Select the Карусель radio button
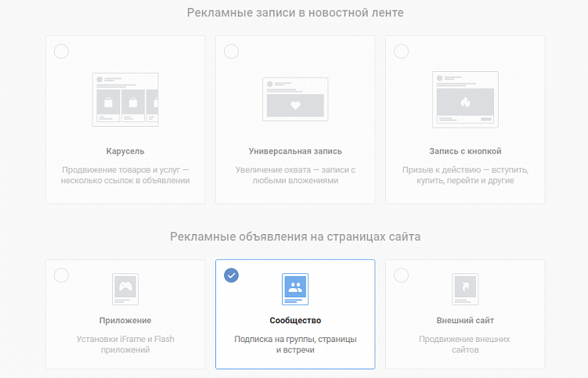The image size is (588, 378). click(x=62, y=52)
